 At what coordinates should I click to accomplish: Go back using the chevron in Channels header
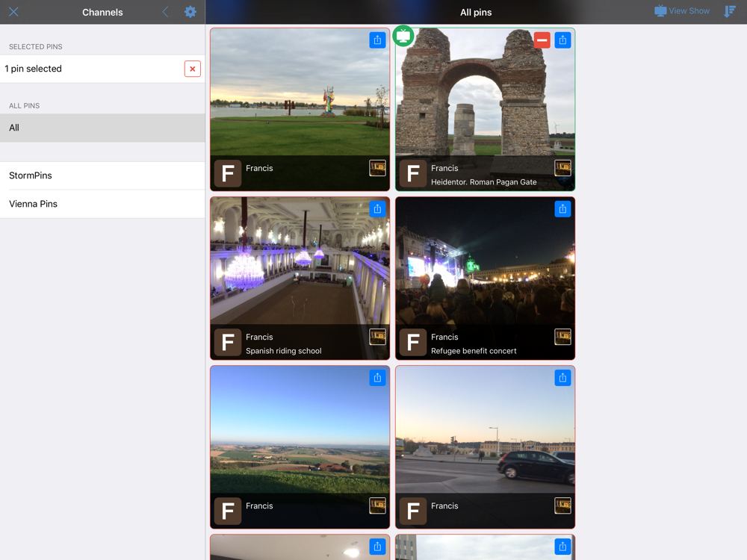tap(165, 12)
